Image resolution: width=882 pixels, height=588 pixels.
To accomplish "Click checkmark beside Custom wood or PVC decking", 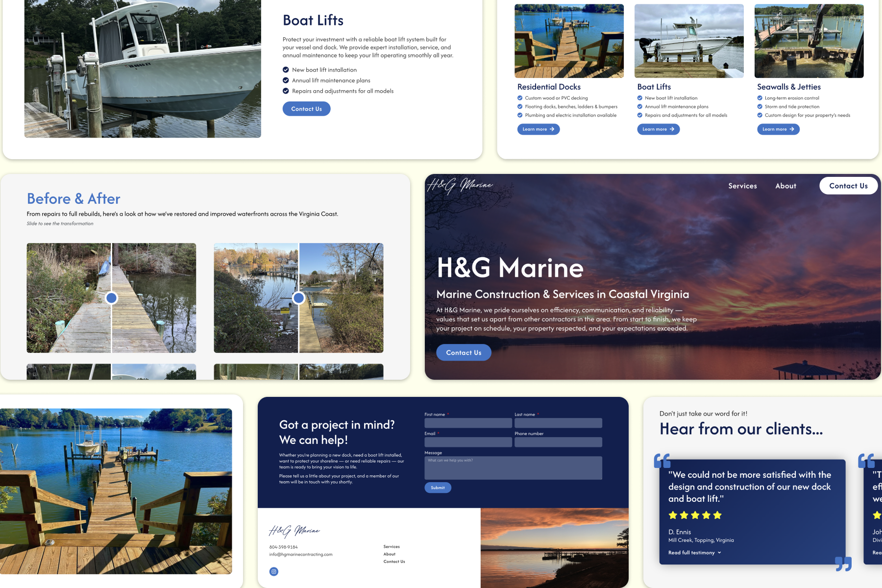I will (520, 98).
